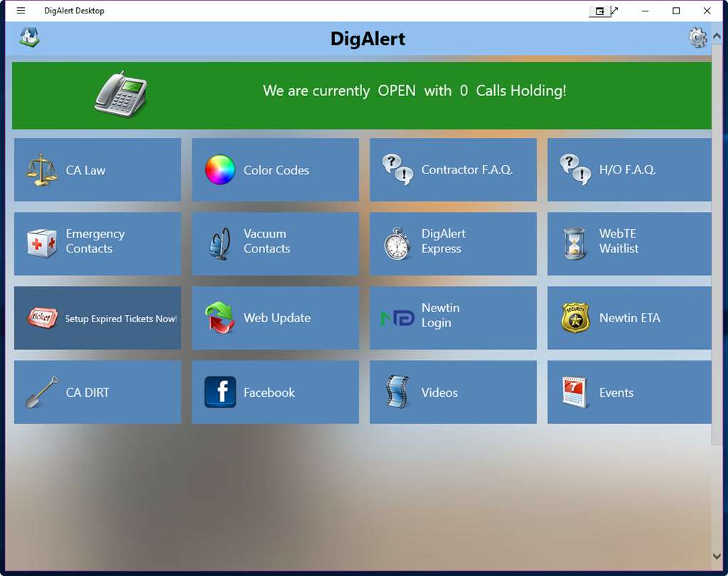This screenshot has height=576, width=728.
Task: Open the hamburger menu
Action: [x=21, y=10]
